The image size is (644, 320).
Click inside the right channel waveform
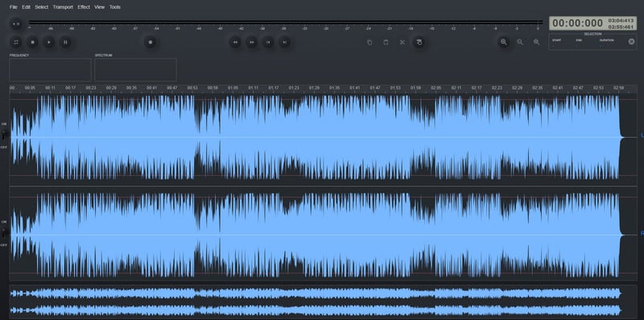coord(324,235)
